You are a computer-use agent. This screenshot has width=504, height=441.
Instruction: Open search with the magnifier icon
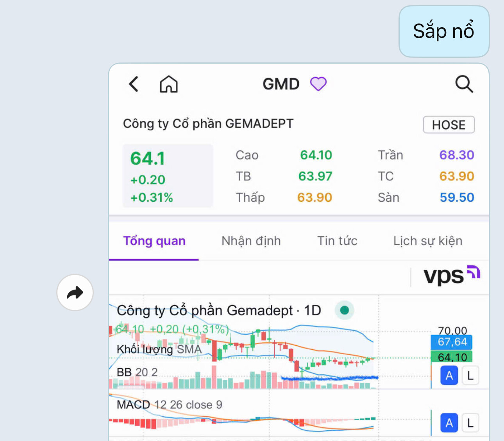pos(464,84)
